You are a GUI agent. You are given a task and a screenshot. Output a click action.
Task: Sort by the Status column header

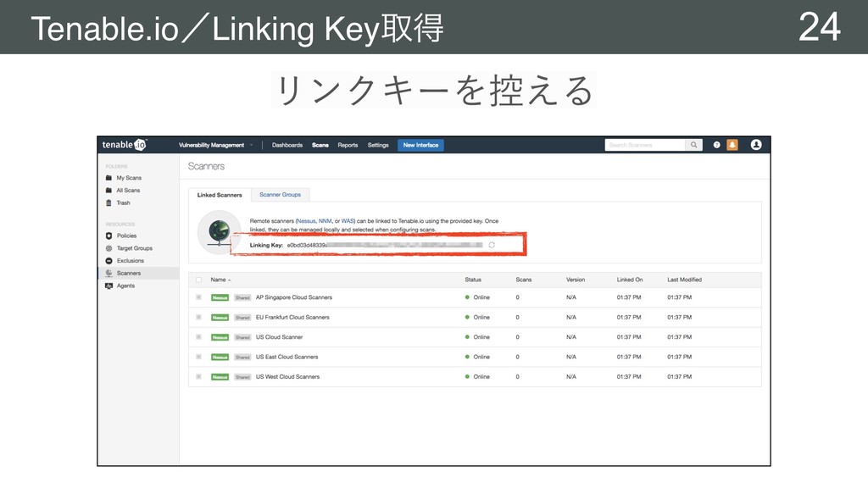(473, 280)
